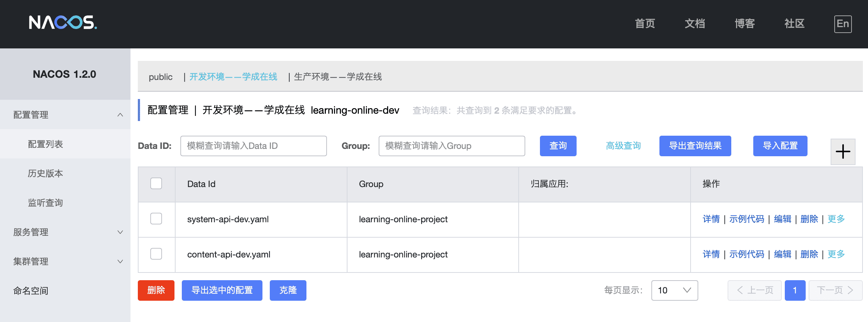Click the 上一页 previous page button
The width and height of the screenshot is (868, 322).
tap(755, 290)
